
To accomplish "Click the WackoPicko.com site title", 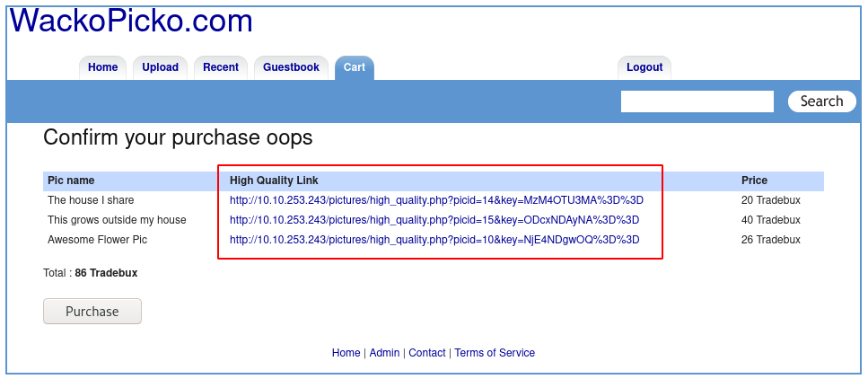I will (131, 21).
